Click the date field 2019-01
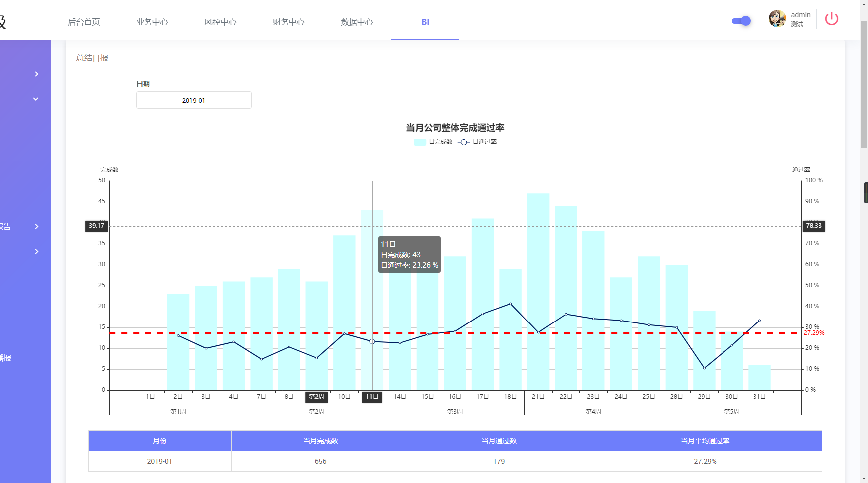This screenshot has width=868, height=483. tap(194, 100)
